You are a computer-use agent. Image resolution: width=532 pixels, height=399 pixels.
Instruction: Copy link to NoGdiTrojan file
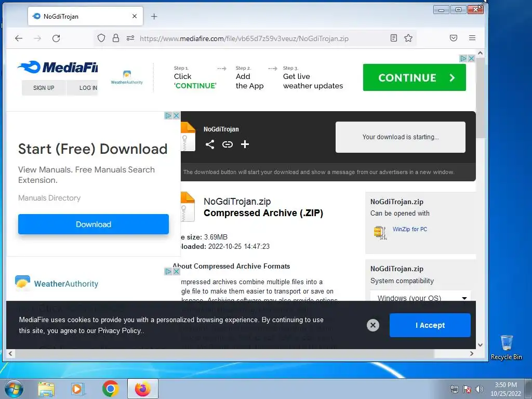coord(228,144)
